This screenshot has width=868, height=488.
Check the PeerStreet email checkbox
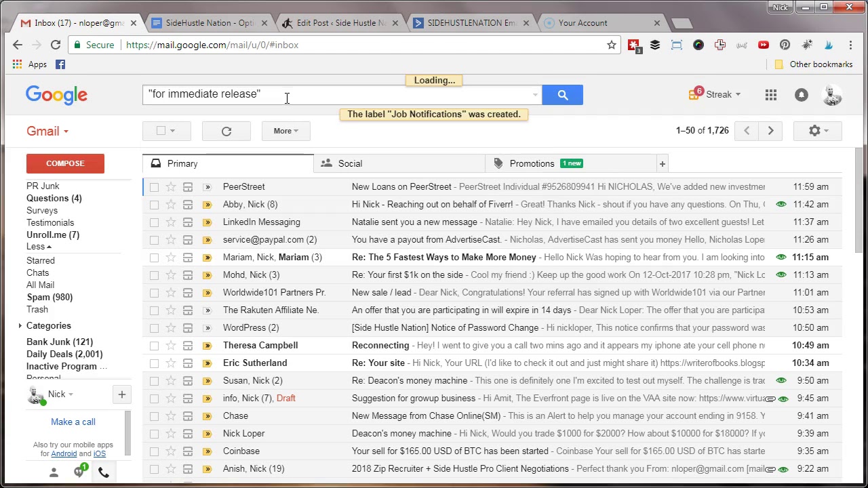pyautogui.click(x=154, y=187)
